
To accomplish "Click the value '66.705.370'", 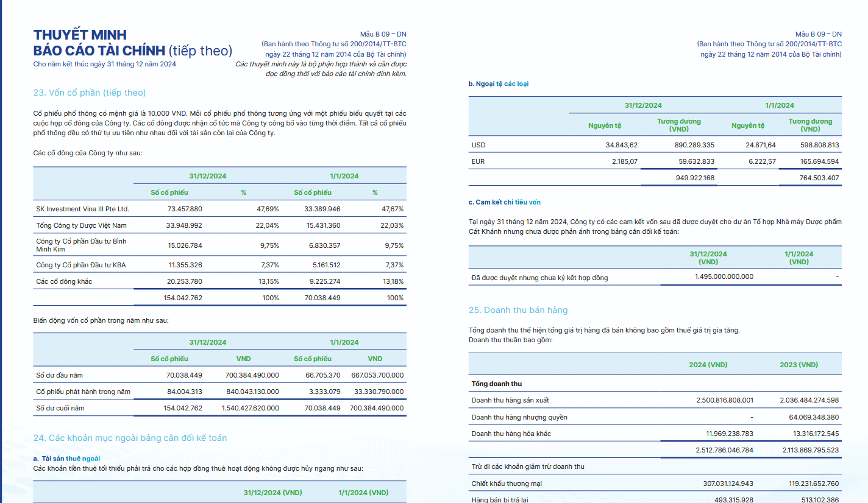I will [323, 375].
